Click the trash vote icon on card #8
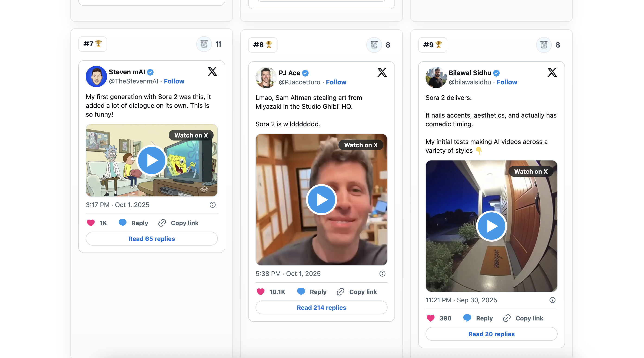644x358 pixels. [374, 45]
